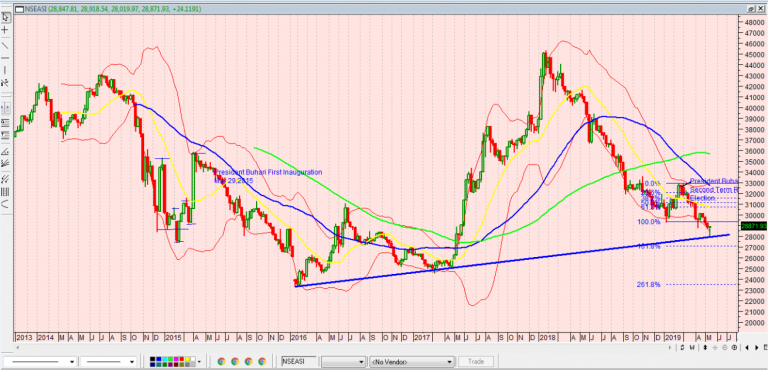
Task: Open the No Vendor dropdown
Action: [412, 362]
